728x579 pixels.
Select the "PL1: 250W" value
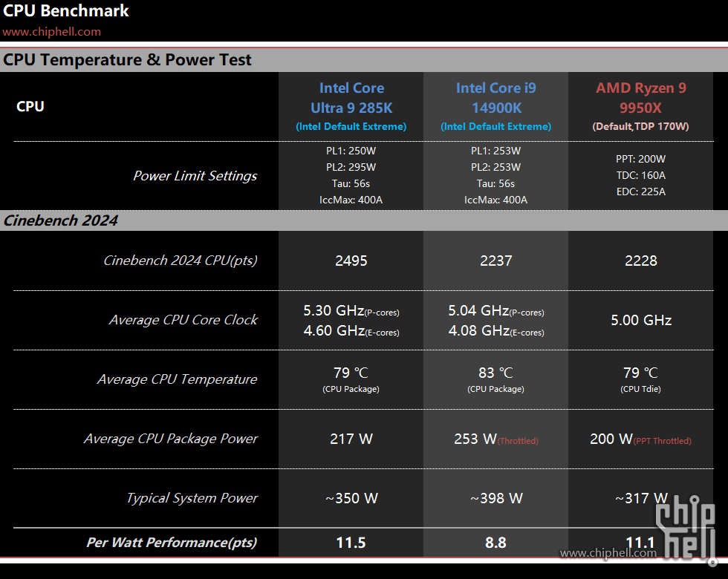point(351,151)
